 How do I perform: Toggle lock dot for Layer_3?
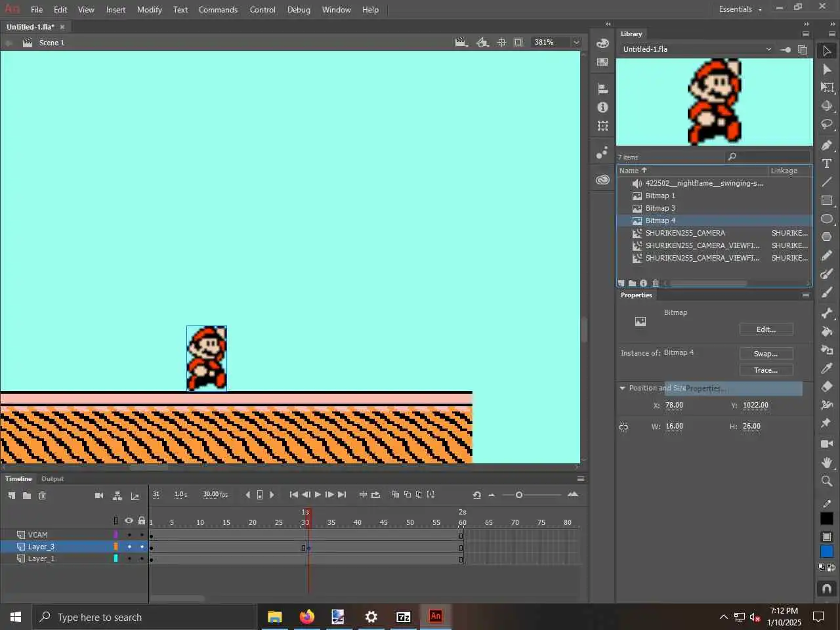point(142,547)
